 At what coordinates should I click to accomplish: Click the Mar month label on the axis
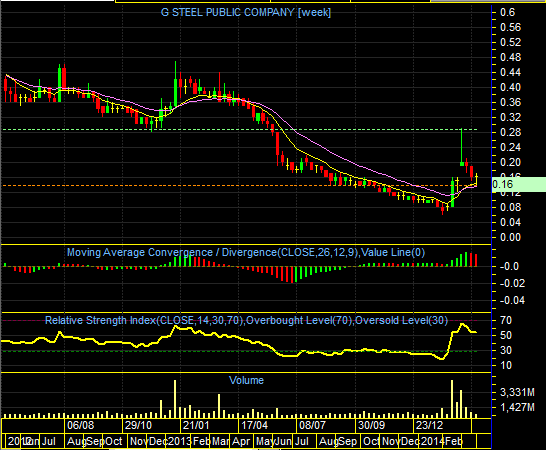[x=220, y=441]
